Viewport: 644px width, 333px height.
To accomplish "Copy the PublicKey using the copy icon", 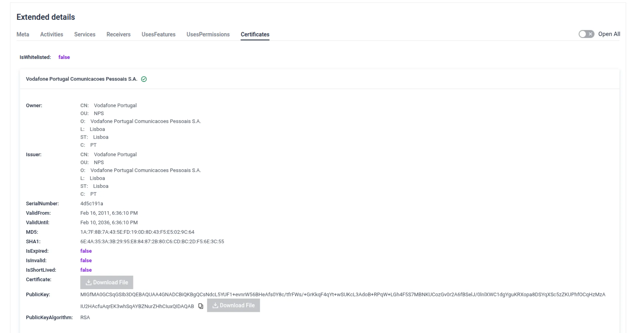I will click(200, 306).
